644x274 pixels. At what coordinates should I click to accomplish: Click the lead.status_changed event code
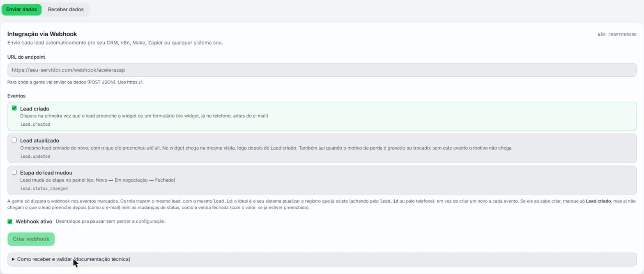point(44,188)
